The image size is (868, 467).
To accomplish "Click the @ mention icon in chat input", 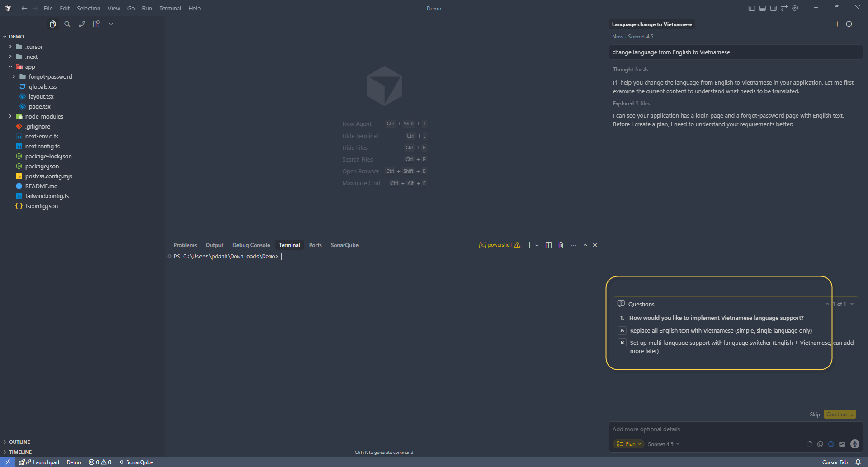I will pos(820,444).
